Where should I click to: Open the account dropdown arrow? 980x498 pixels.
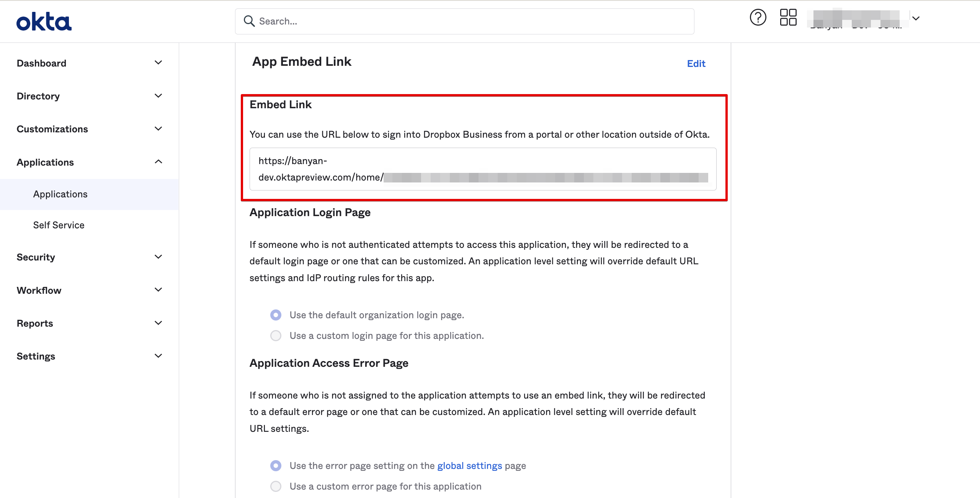click(916, 18)
